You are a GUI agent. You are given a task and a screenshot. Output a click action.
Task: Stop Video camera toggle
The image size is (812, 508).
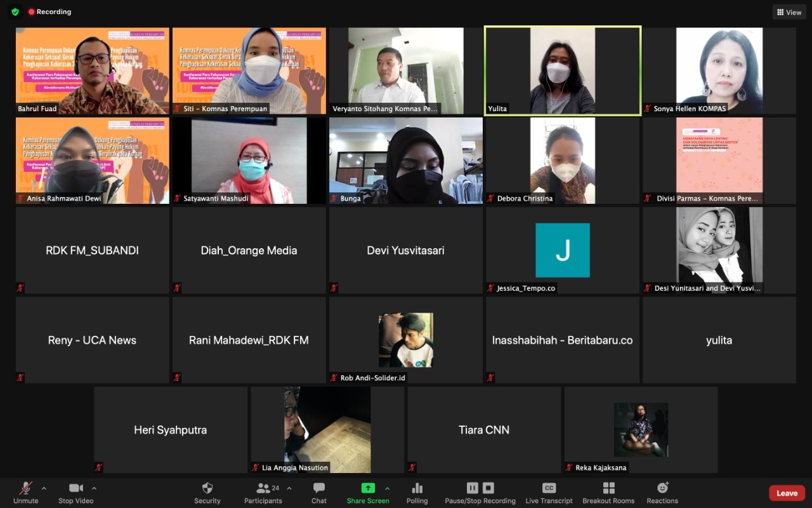(x=75, y=488)
